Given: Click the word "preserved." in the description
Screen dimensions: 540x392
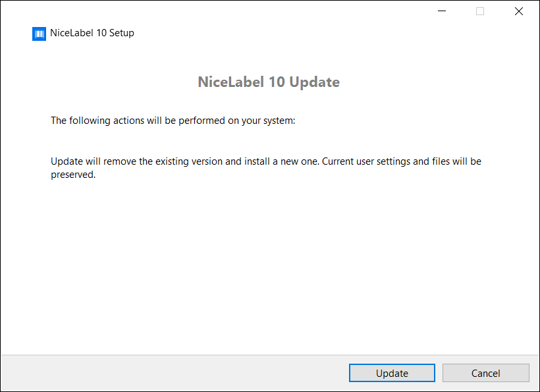Looking at the screenshot, I should (73, 175).
